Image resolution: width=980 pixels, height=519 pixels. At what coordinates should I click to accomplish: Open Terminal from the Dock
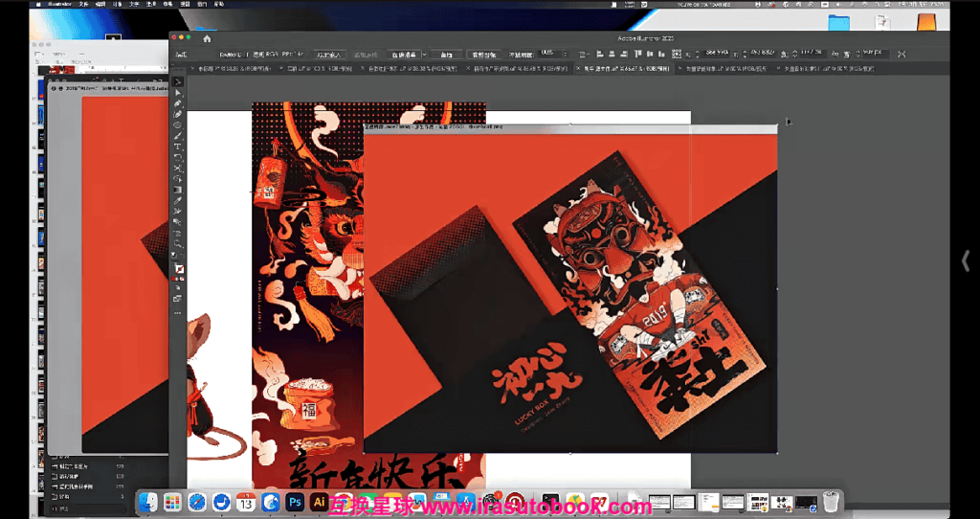[550, 502]
